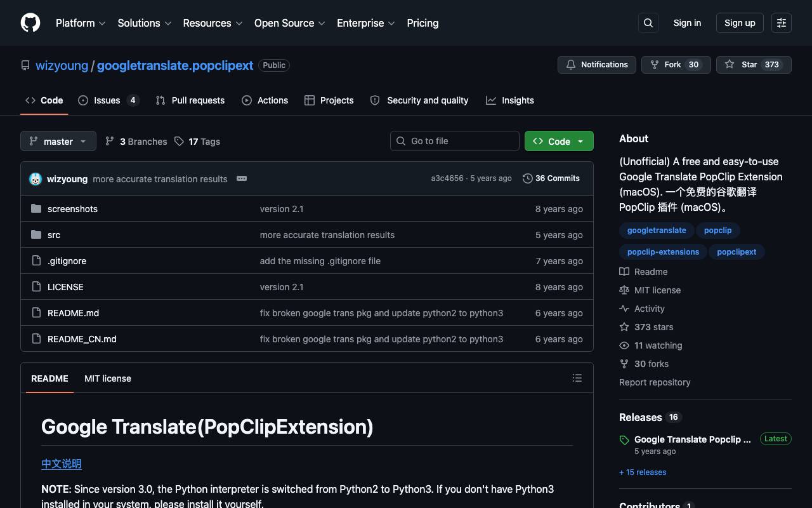Select the MIT license tab
The width and height of the screenshot is (812, 508).
click(x=108, y=378)
